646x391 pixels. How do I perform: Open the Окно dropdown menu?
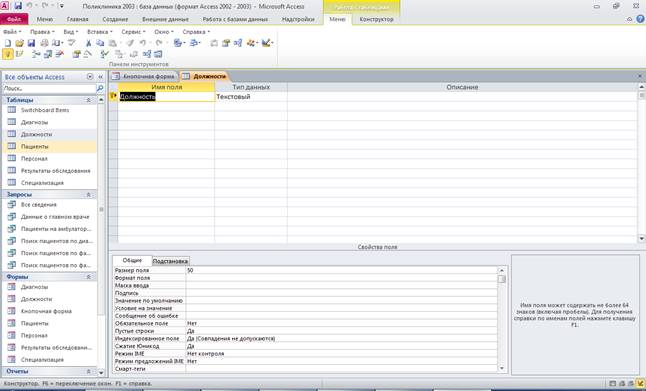click(x=164, y=32)
